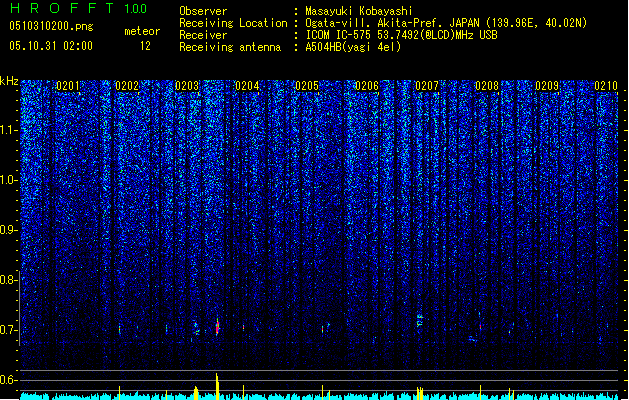Click the meteor count value 12
Image resolution: width=629 pixels, height=400 pixels.
coord(145,46)
